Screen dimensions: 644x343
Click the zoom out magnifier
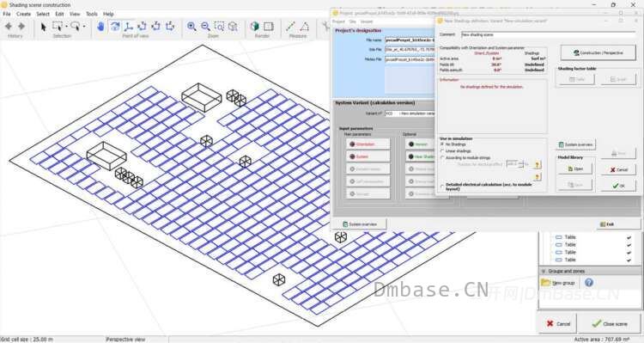point(205,27)
